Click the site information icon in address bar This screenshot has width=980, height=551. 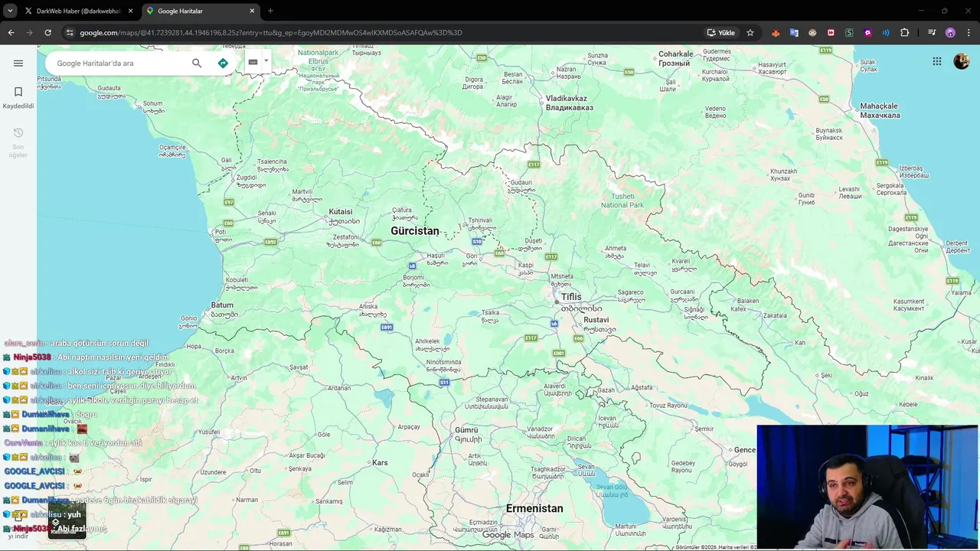coord(70,32)
